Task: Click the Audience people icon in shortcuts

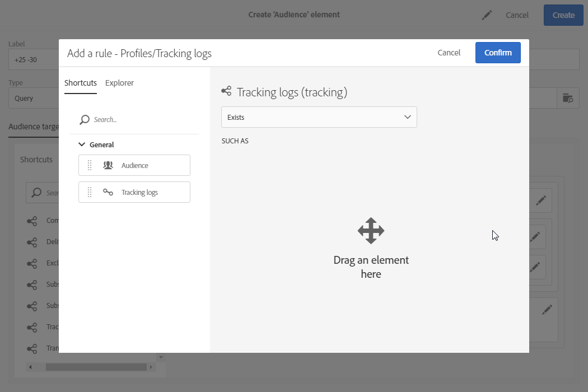Action: click(108, 165)
